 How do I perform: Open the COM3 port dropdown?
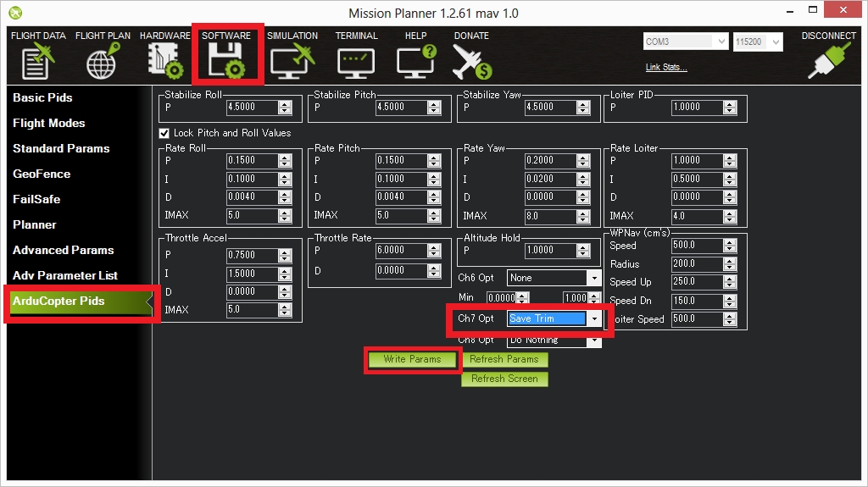721,42
